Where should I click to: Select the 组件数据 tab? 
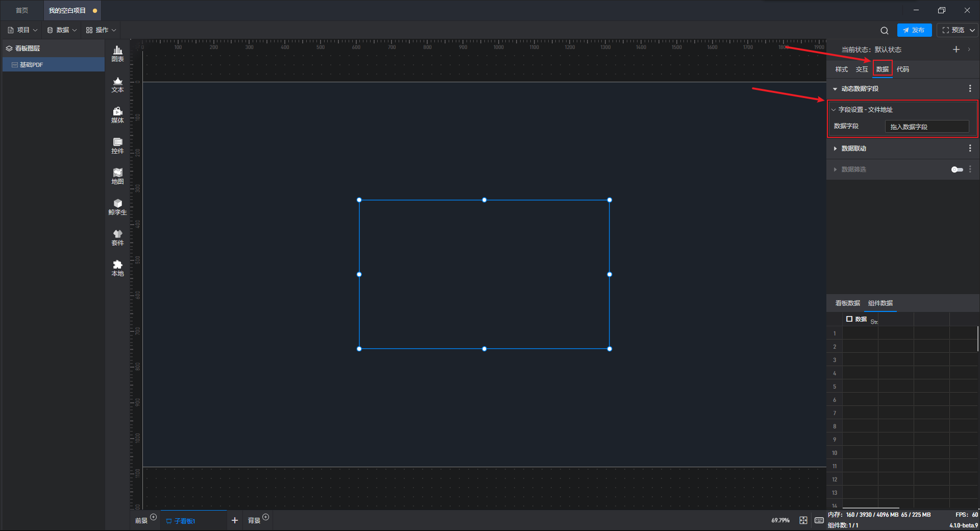point(880,303)
